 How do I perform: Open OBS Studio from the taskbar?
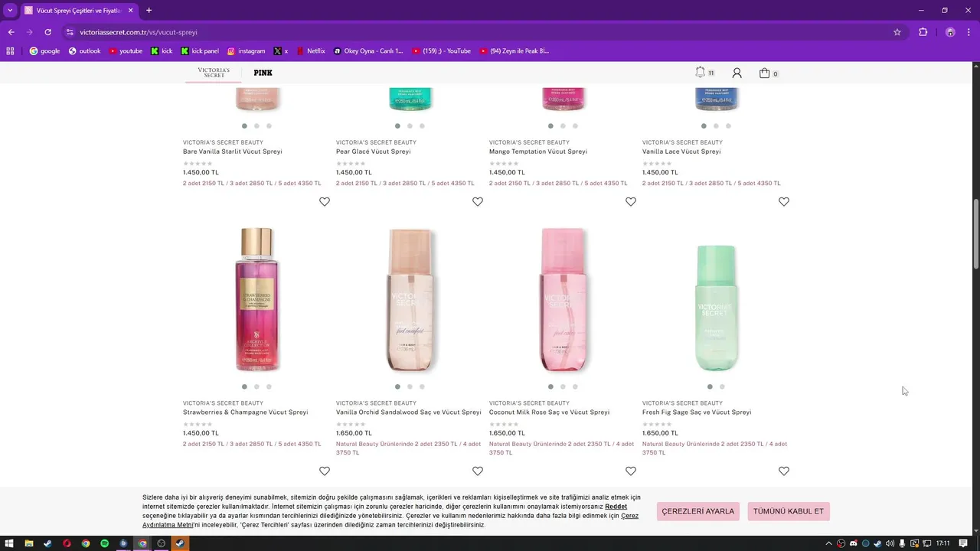pyautogui.click(x=161, y=543)
